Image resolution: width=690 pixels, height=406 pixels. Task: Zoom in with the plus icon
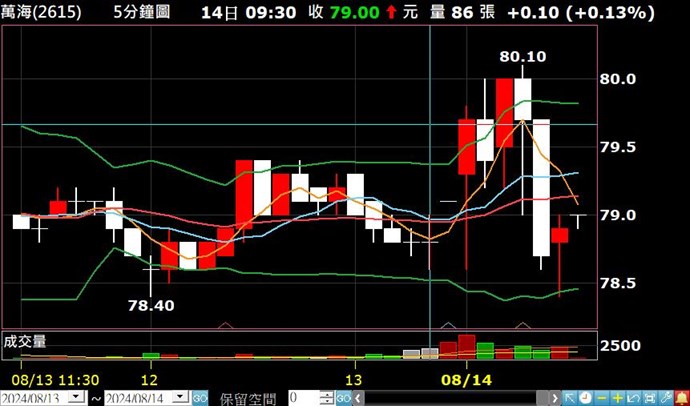click(x=617, y=398)
